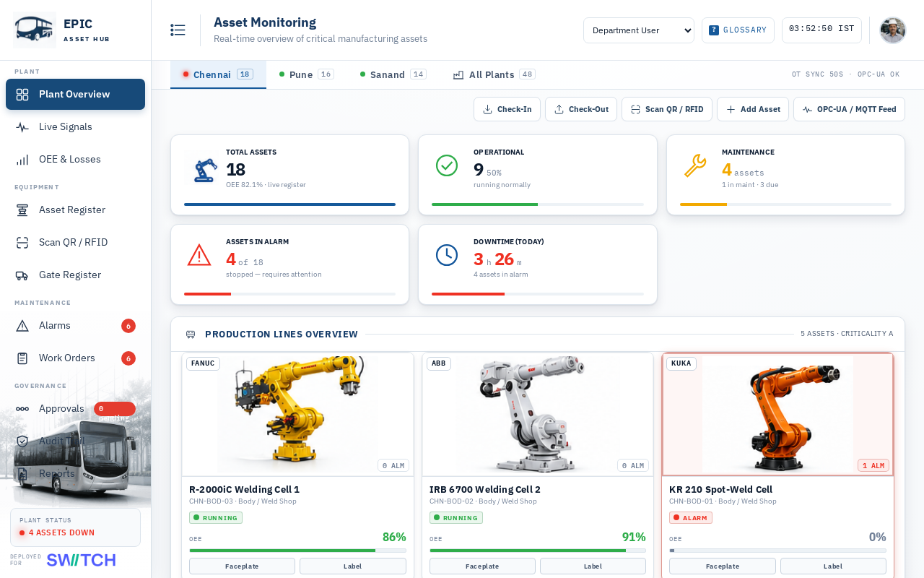Image resolution: width=924 pixels, height=578 pixels.
Task: Go to Asset Register in the sidebar
Action: click(75, 210)
